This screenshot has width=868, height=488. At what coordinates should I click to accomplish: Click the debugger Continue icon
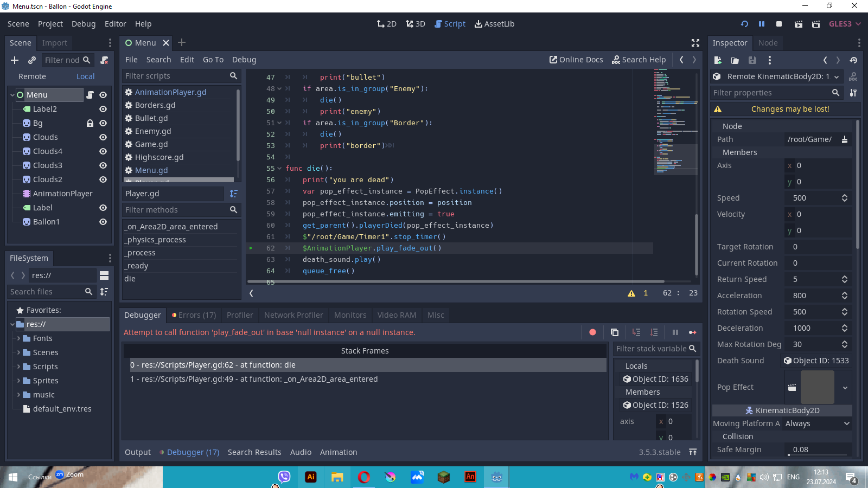click(692, 332)
